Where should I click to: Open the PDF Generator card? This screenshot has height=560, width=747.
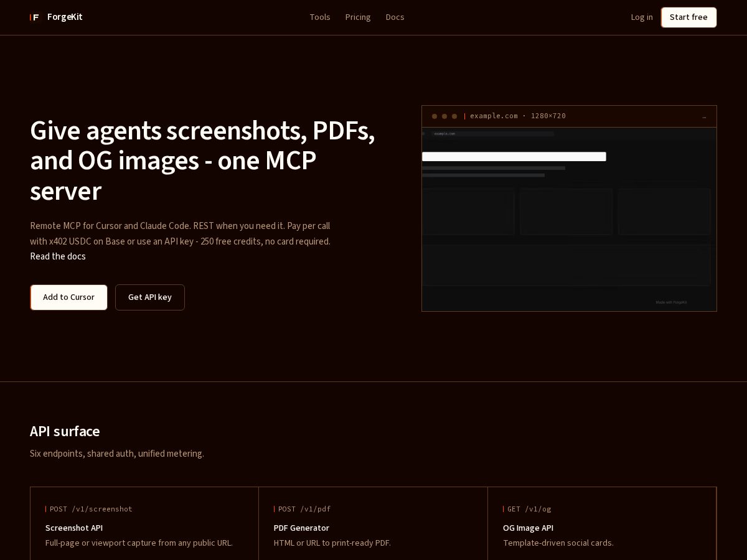[x=373, y=524]
